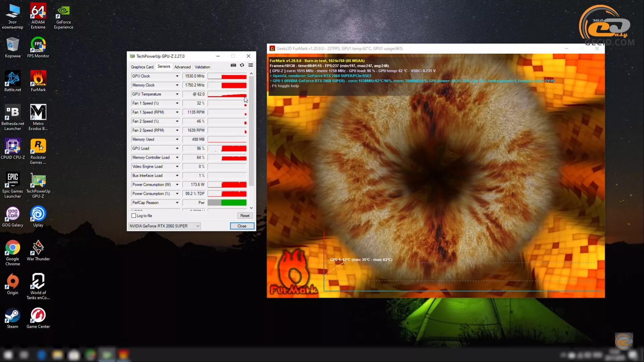The height and width of the screenshot is (362, 644).
Task: Click GPU-Z refresh icon
Action: point(242,65)
